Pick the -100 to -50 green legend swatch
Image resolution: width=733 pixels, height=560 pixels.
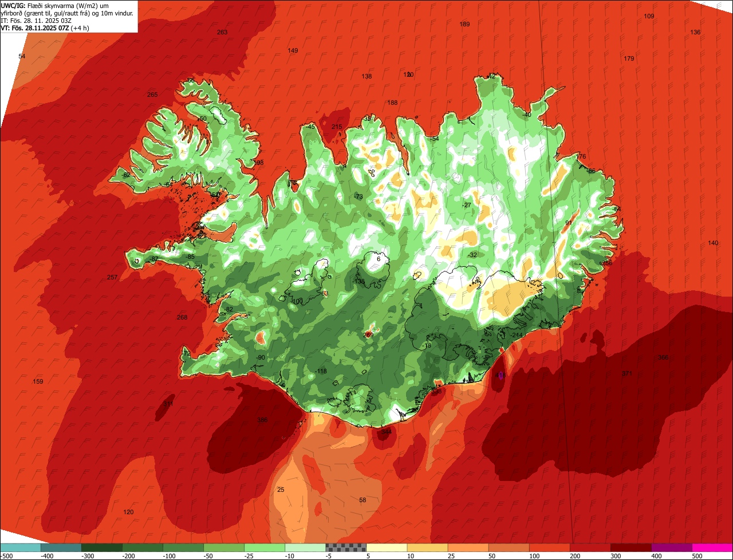(183, 547)
